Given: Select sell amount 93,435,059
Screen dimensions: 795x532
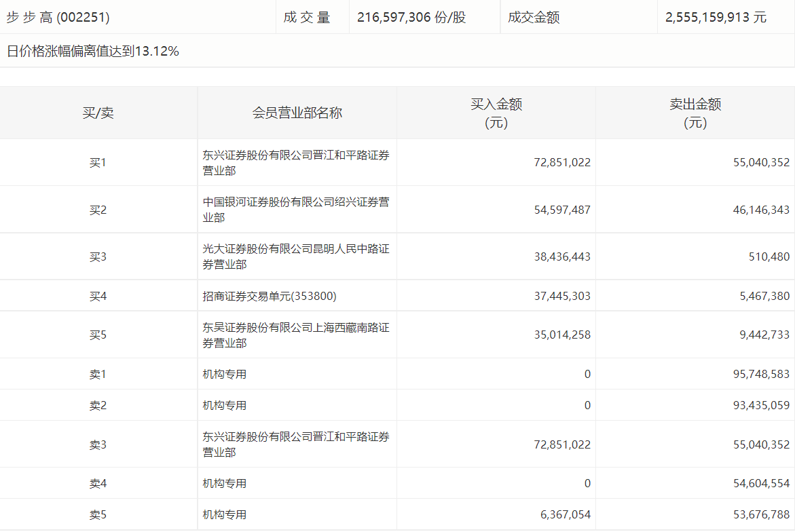Looking at the screenshot, I should [x=762, y=405].
